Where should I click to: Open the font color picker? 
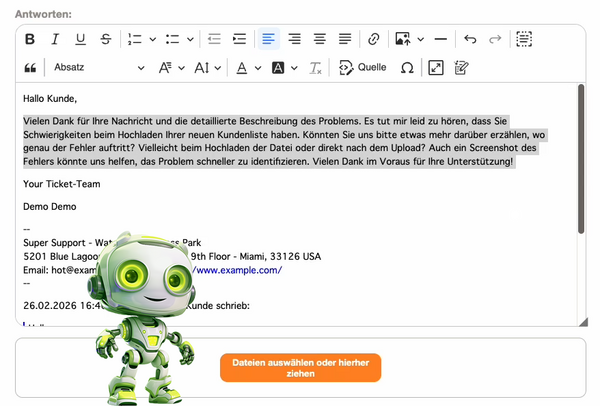pos(242,68)
